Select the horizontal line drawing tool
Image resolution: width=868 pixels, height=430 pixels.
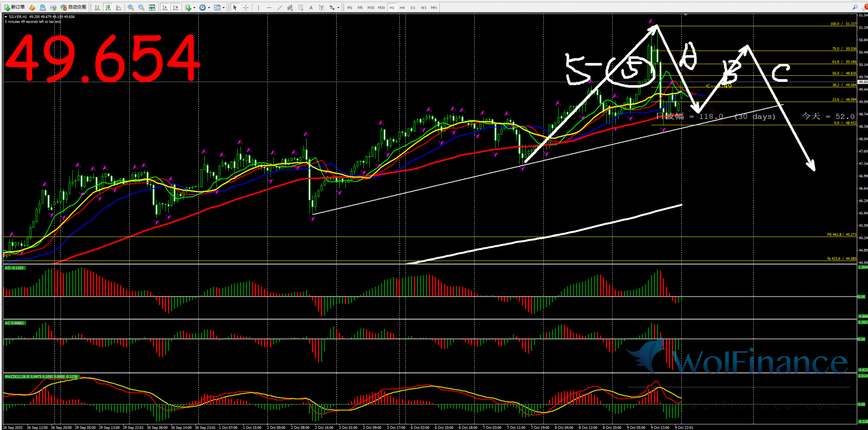pyautogui.click(x=269, y=7)
